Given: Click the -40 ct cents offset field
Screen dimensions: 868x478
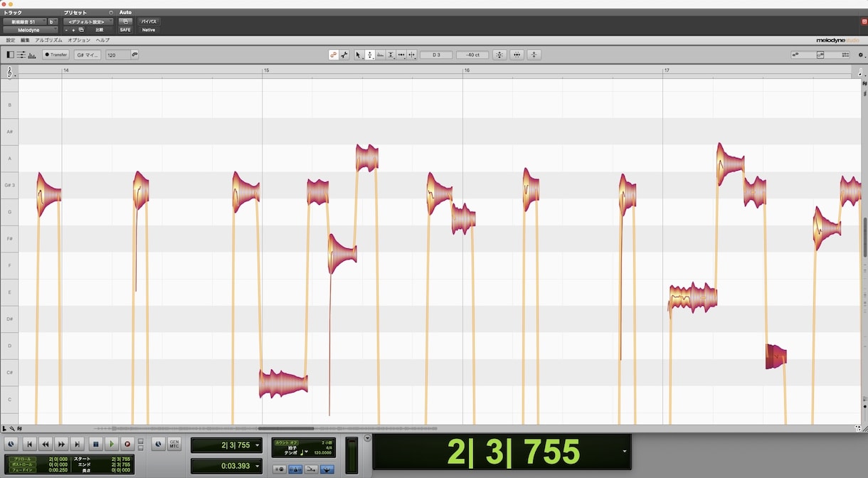Looking at the screenshot, I should coord(472,55).
